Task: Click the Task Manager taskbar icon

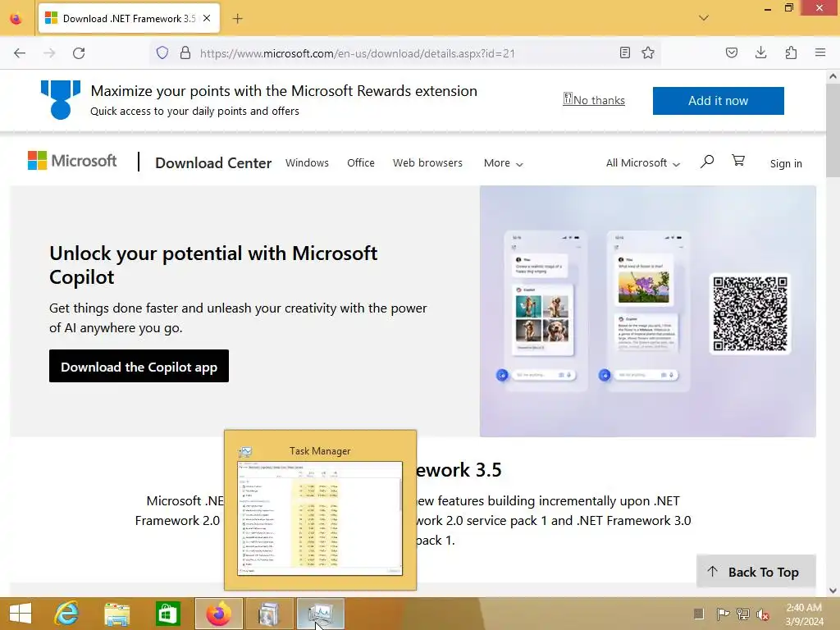Action: point(321,614)
